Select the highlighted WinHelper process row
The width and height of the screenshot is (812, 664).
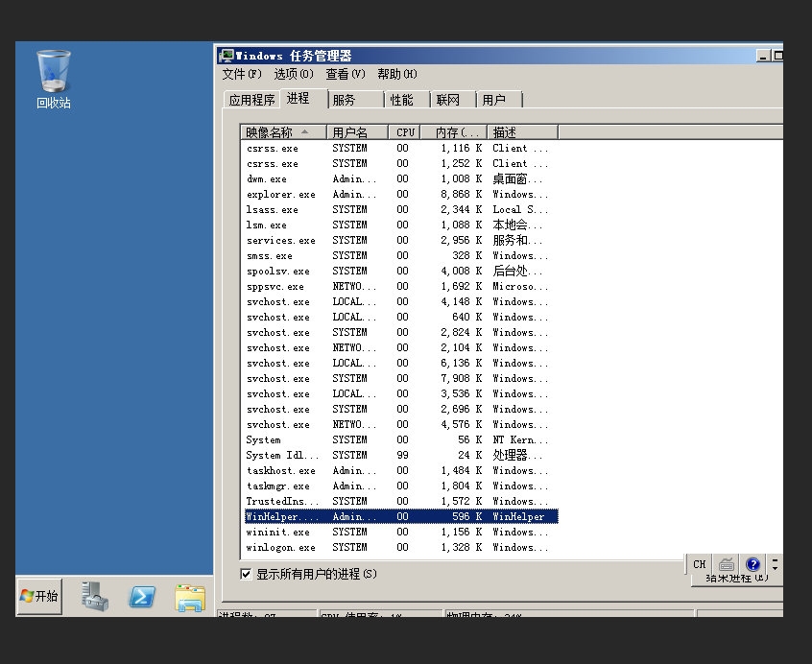(x=401, y=516)
